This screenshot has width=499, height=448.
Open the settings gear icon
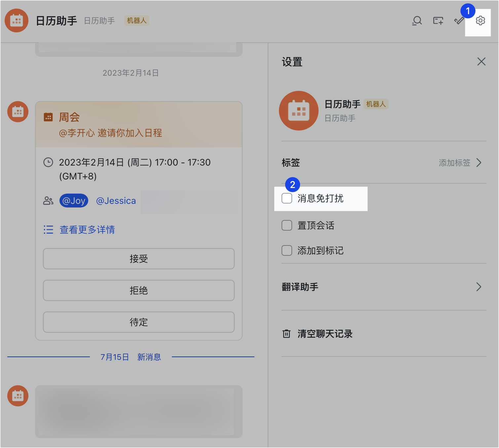point(480,20)
